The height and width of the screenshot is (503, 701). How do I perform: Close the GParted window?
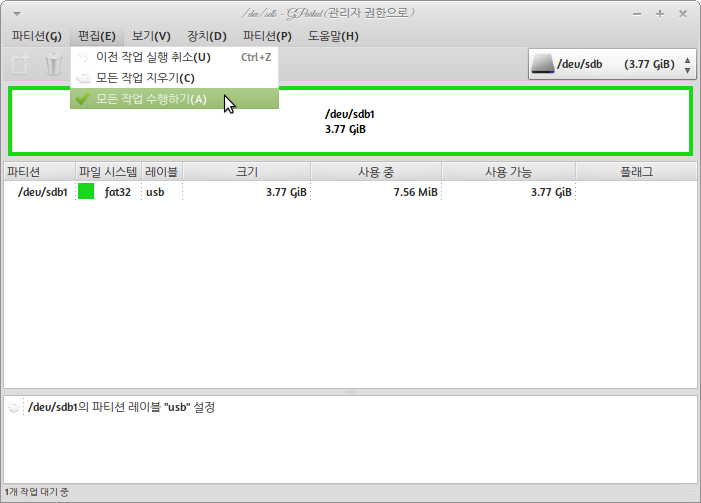point(683,14)
